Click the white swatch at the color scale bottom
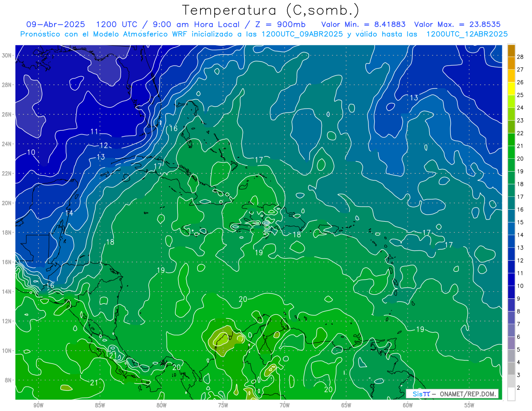 pyautogui.click(x=511, y=394)
